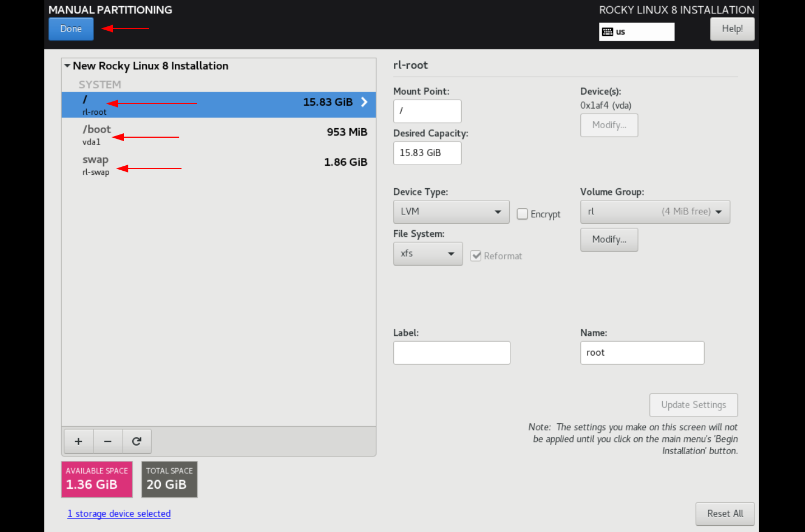Toggle the Reformat checkbox
805x532 pixels.
click(x=476, y=256)
